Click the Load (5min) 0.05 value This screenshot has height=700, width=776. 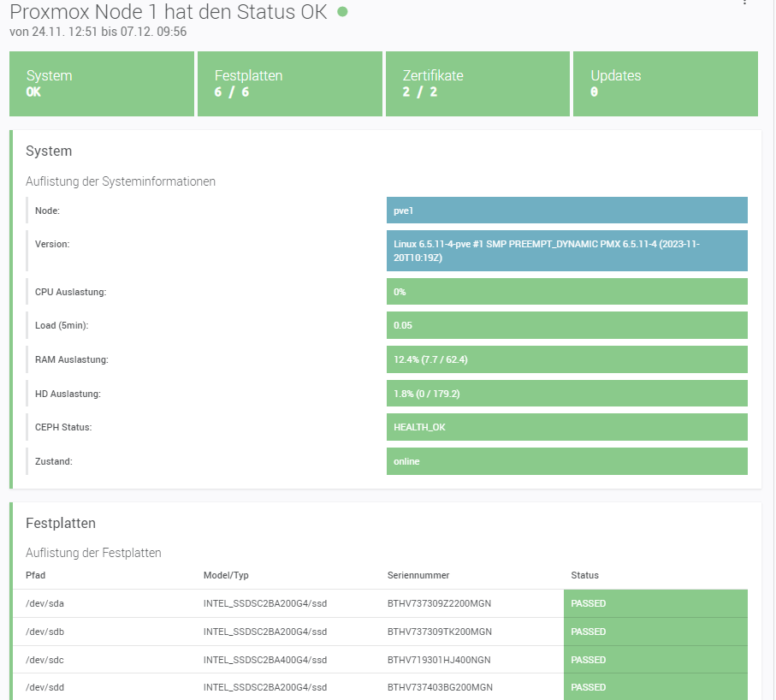click(566, 325)
